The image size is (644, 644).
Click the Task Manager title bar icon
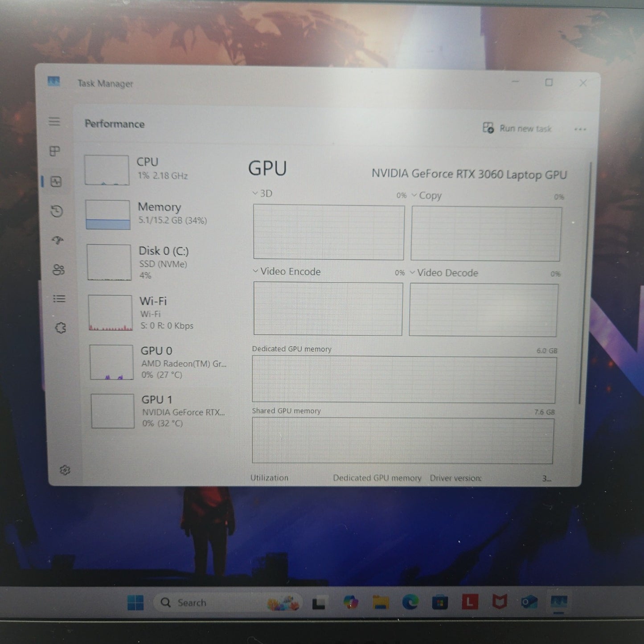click(x=53, y=82)
